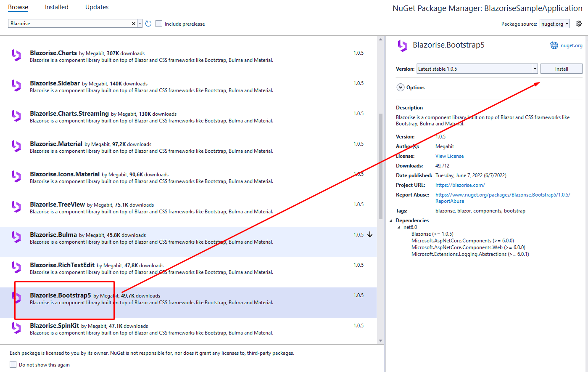The height and width of the screenshot is (372, 588).
Task: Click the Blazorise.Bootstrap5 purple icon in the list
Action: pos(16,298)
